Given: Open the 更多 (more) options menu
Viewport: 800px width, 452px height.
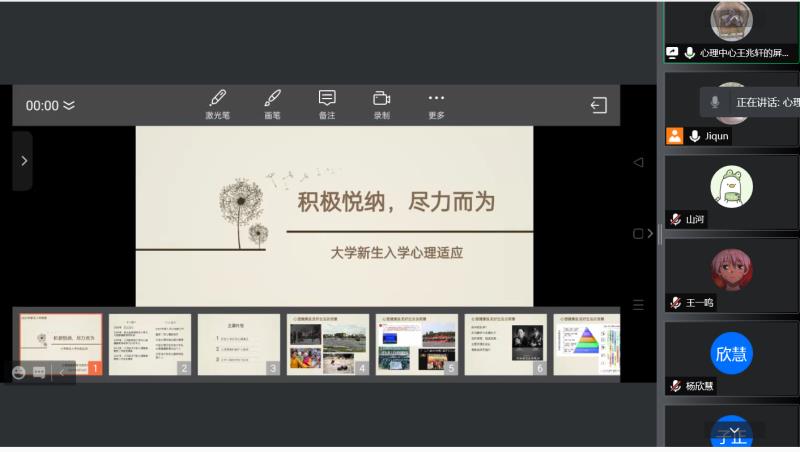Looking at the screenshot, I should click(436, 104).
